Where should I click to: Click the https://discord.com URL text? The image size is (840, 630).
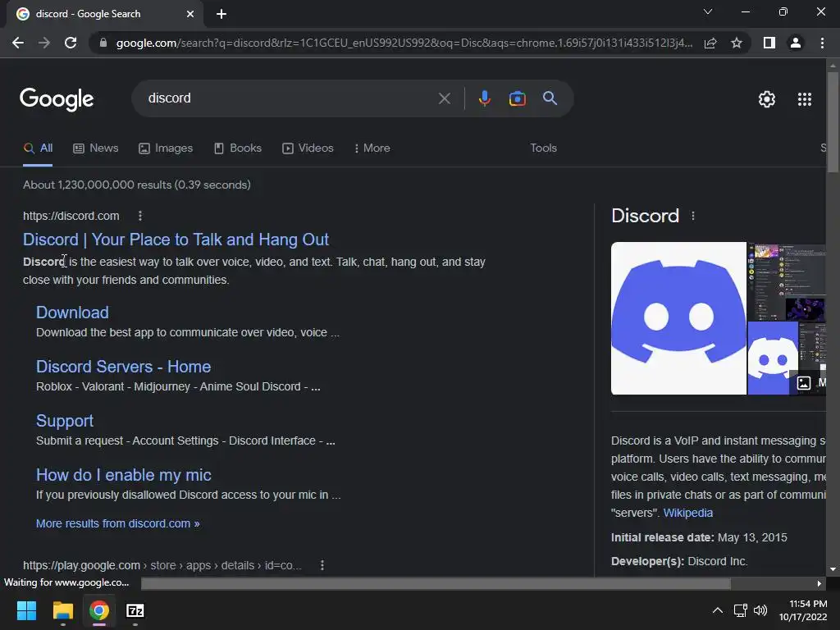coord(71,216)
